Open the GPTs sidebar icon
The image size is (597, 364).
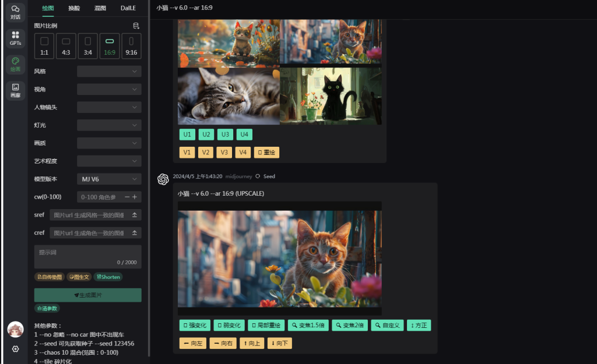tap(15, 38)
